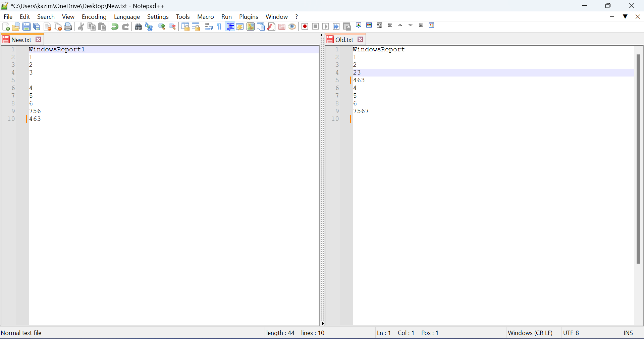Open document list dropdown triangle at top right
Viewport: 644px width, 339px height.
coord(625,17)
